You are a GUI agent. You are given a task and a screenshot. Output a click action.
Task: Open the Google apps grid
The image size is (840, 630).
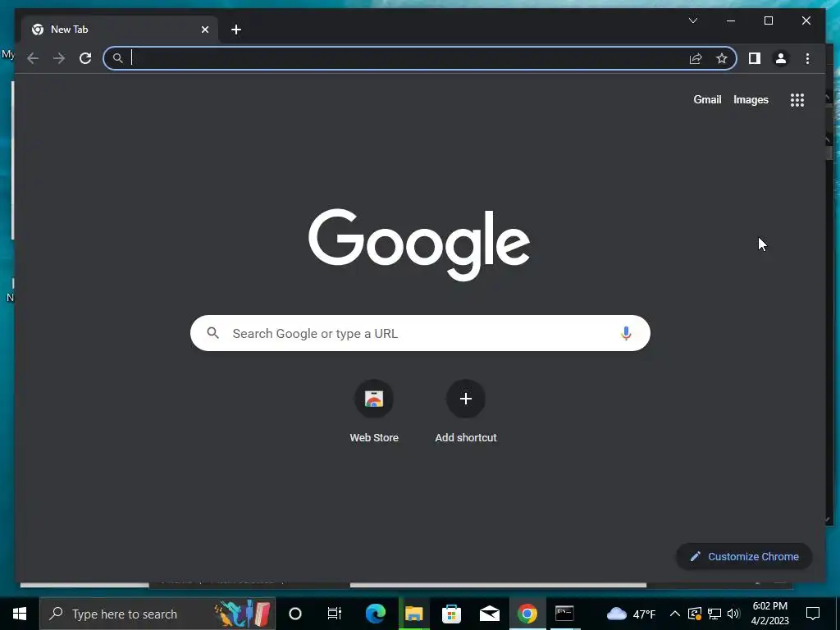(797, 100)
